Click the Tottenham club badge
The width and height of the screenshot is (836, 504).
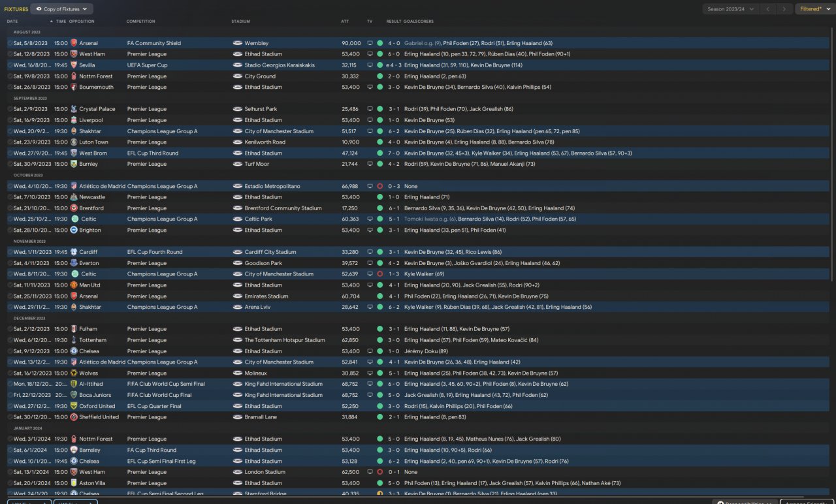pyautogui.click(x=74, y=340)
